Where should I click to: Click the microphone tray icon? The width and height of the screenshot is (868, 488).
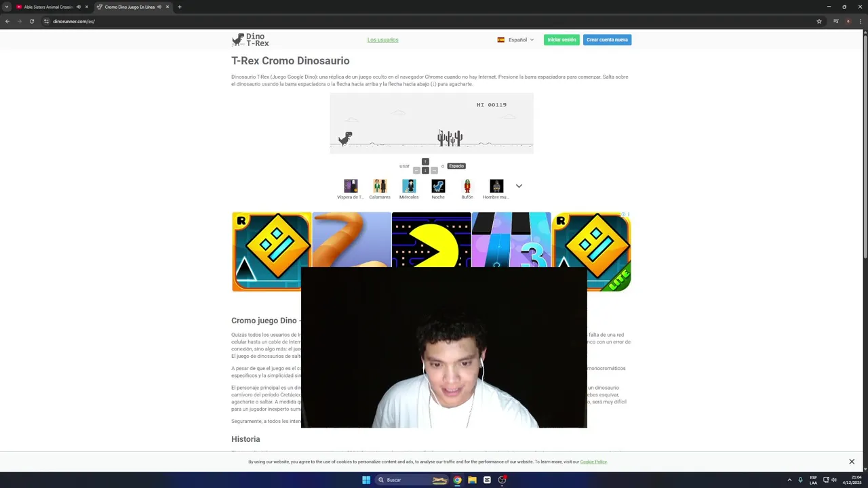click(800, 480)
